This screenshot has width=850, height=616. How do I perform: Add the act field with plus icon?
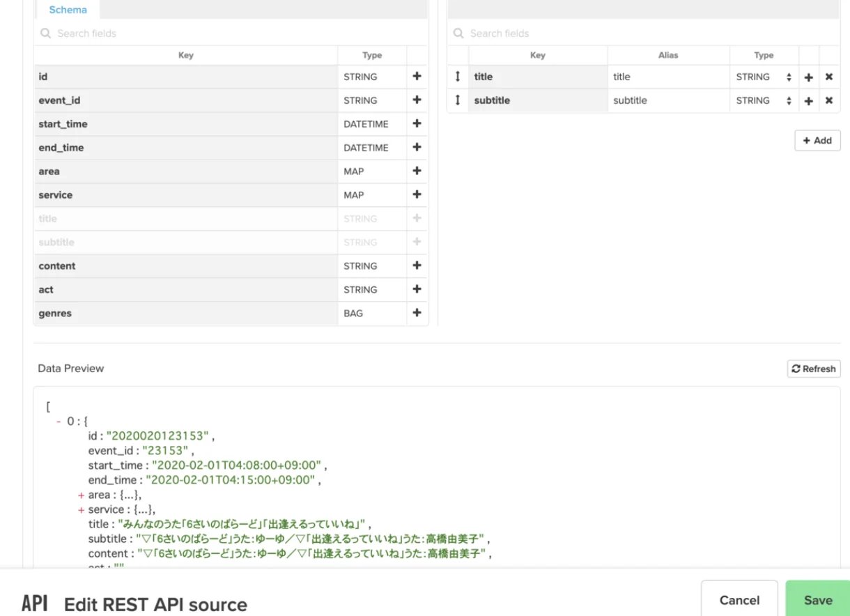[x=417, y=290]
